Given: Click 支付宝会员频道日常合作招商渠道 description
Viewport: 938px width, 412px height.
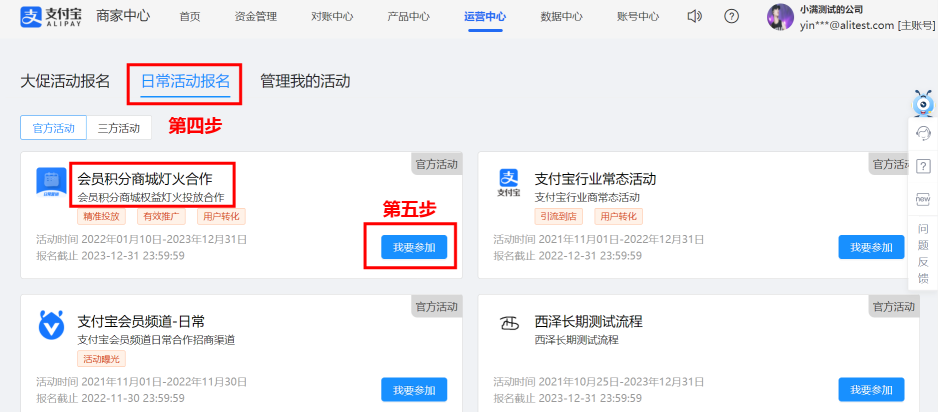Looking at the screenshot, I should pos(156,340).
